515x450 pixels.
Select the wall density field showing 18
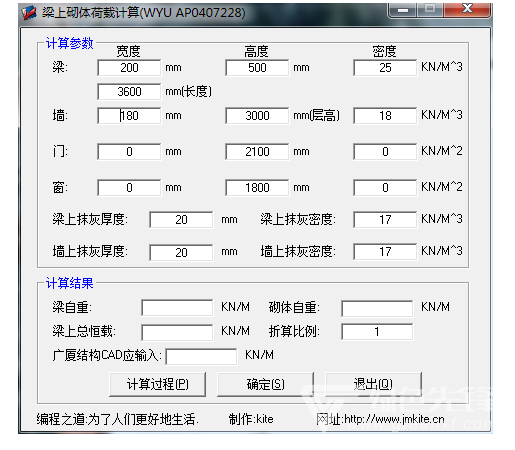[x=385, y=116]
